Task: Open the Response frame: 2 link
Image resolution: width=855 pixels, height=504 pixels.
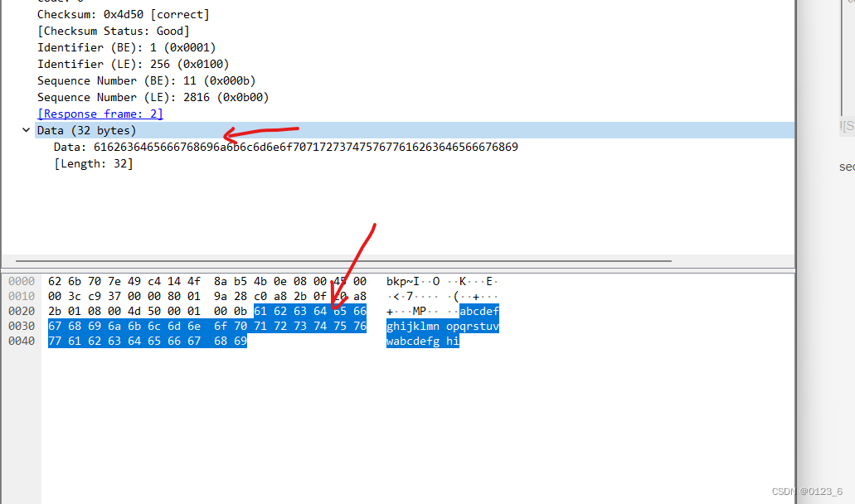Action: point(100,114)
